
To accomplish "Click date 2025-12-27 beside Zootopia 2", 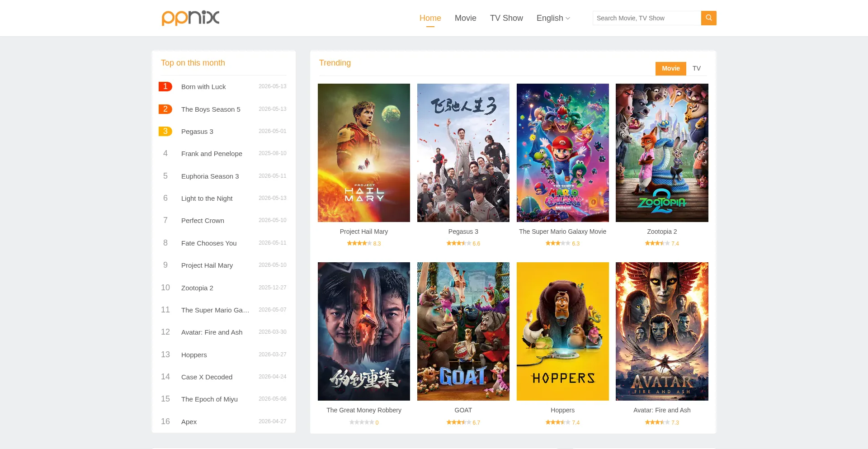I will click(x=272, y=288).
